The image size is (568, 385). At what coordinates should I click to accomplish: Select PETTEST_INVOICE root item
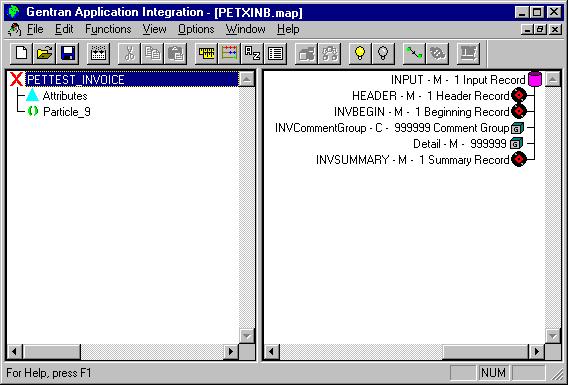(76, 80)
